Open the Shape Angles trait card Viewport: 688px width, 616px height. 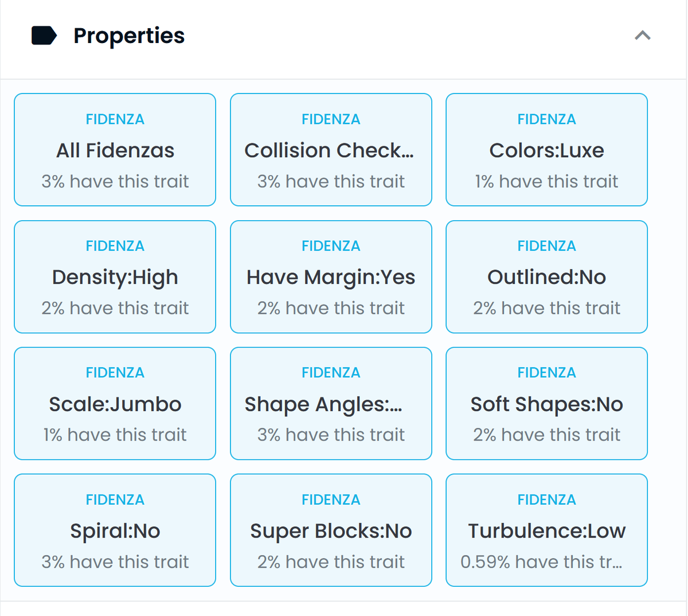click(331, 403)
